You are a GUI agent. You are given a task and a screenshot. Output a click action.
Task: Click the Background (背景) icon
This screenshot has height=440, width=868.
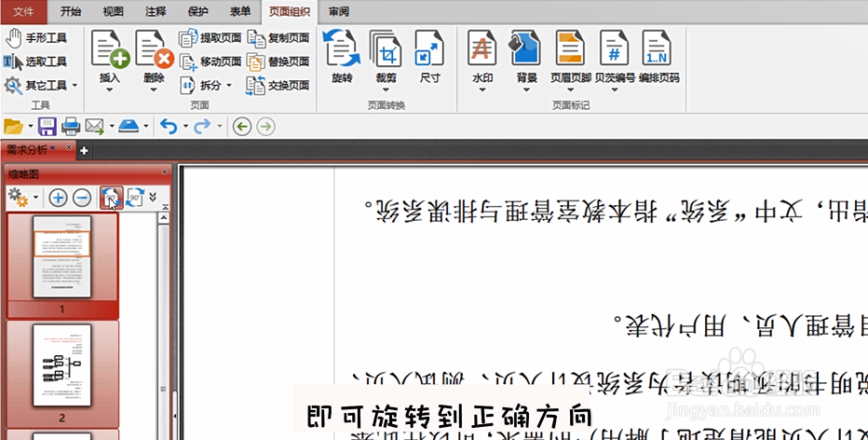click(526, 48)
